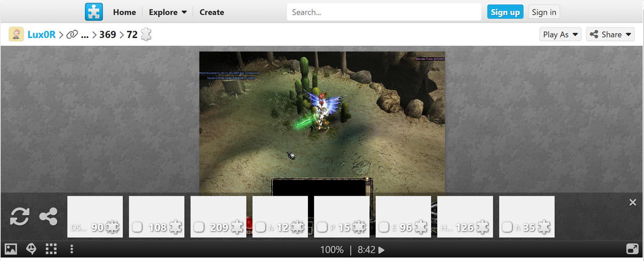Click the ghost image icon
This screenshot has height=261, width=644.
click(x=31, y=249)
